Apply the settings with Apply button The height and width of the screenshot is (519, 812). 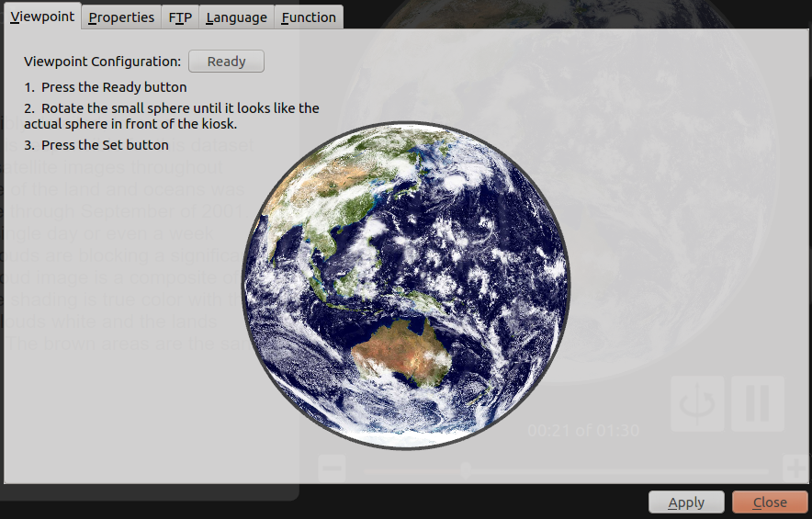pyautogui.click(x=686, y=502)
